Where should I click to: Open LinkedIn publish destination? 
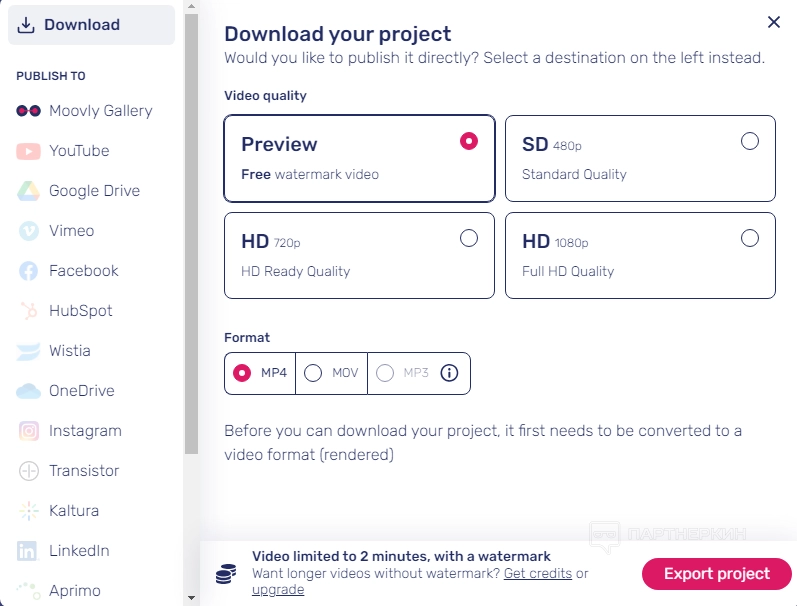pyautogui.click(x=78, y=551)
